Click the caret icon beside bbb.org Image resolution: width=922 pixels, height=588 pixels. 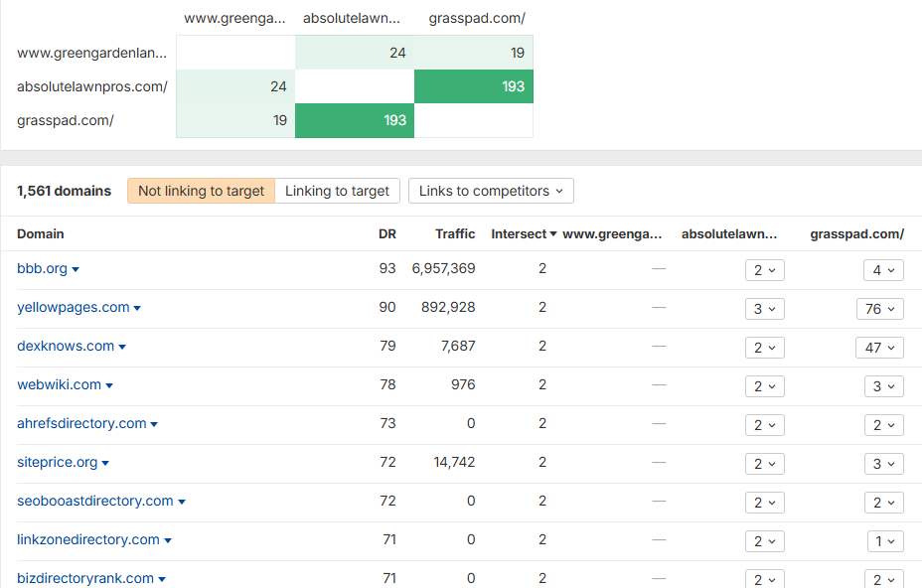coord(76,269)
